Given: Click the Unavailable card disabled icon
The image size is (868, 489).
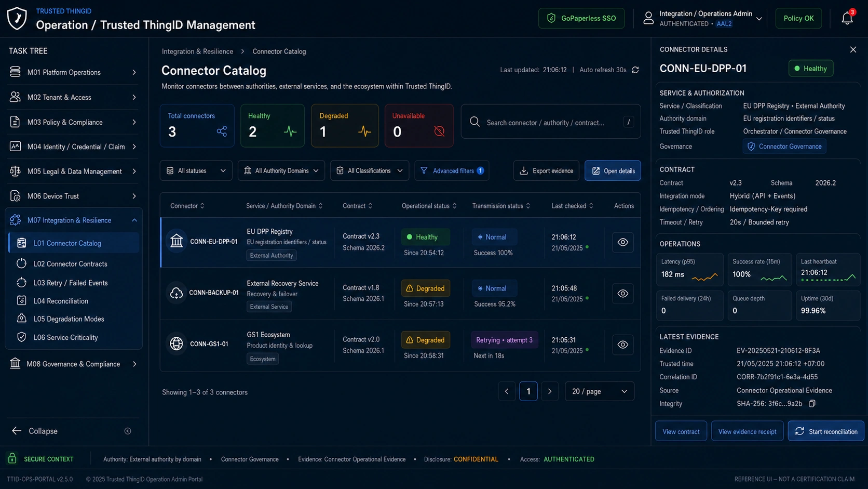Looking at the screenshot, I should (x=439, y=131).
